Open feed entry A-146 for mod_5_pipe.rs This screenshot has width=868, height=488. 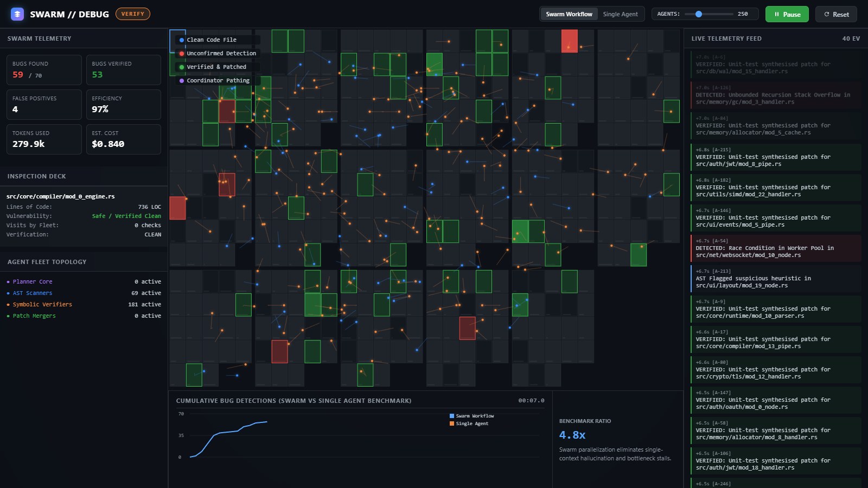point(776,217)
